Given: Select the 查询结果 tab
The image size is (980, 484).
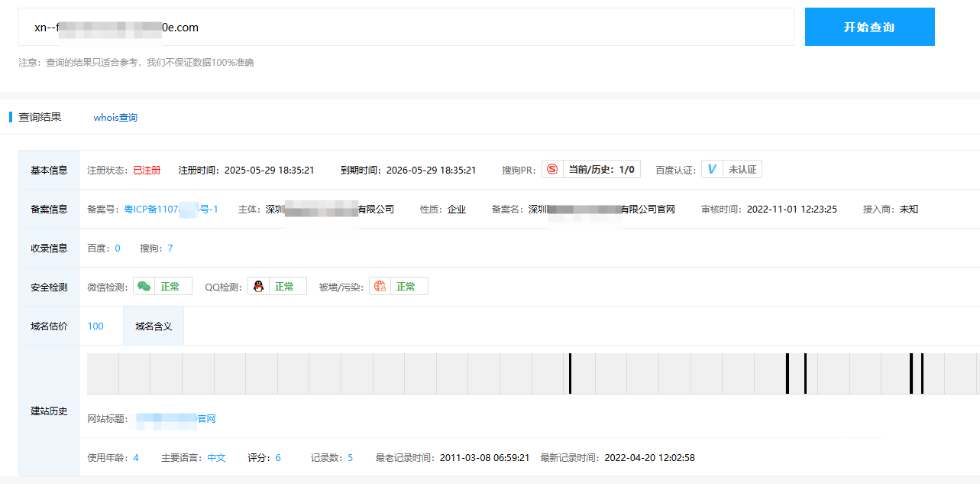Looking at the screenshot, I should 40,118.
